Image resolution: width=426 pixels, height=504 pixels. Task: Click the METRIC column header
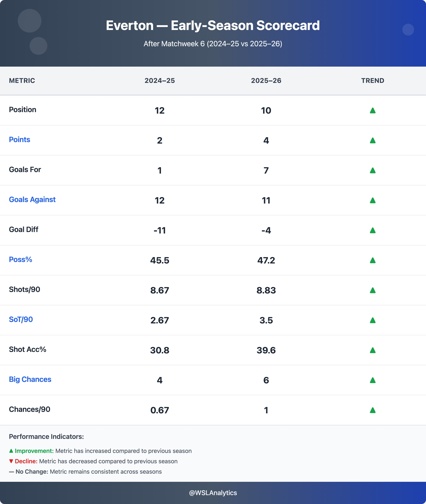coord(22,81)
